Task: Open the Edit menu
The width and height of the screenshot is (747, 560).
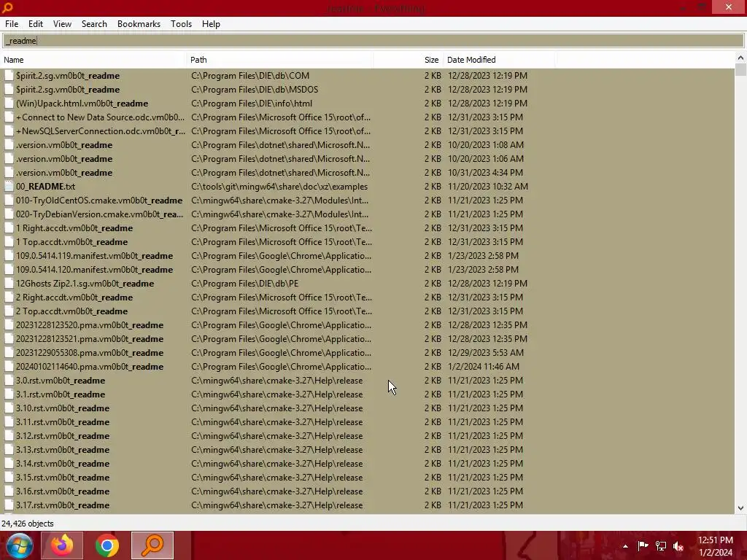Action: click(35, 24)
